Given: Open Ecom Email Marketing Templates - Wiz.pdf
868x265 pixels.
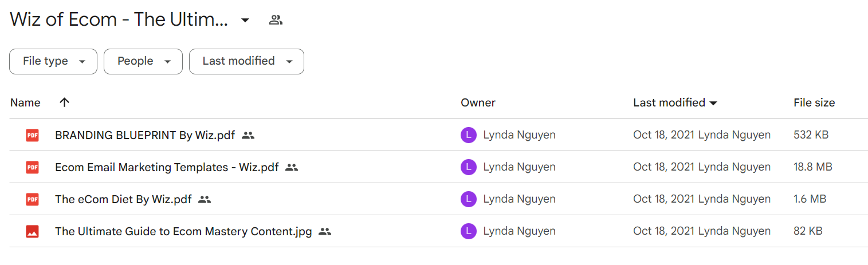Looking at the screenshot, I should (x=167, y=168).
